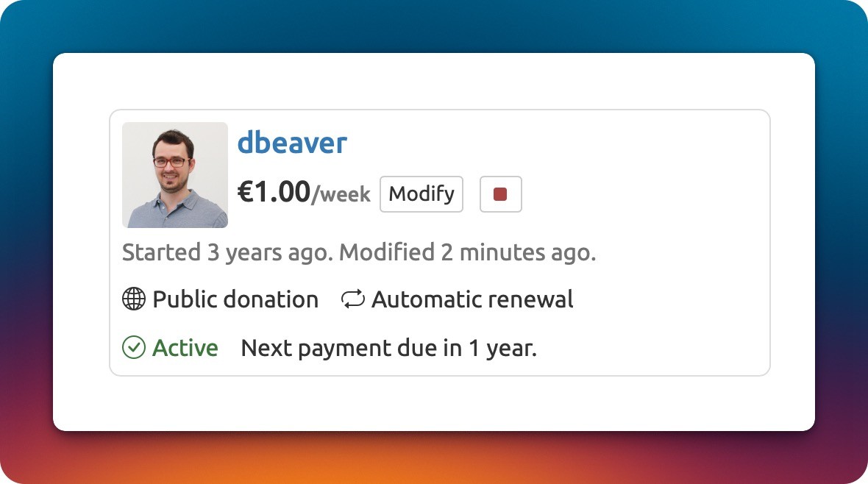The image size is (868, 484).
Task: Open the dbeaver profile link
Action: click(291, 143)
